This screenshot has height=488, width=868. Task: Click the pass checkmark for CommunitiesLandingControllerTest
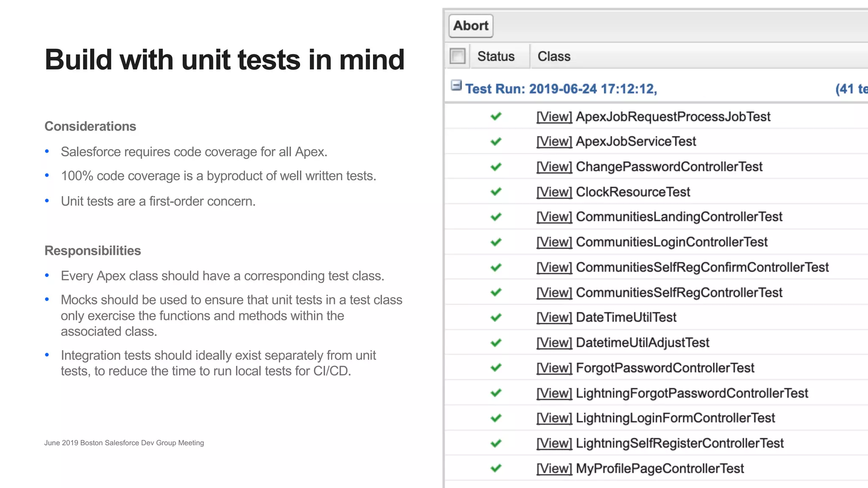click(x=496, y=216)
